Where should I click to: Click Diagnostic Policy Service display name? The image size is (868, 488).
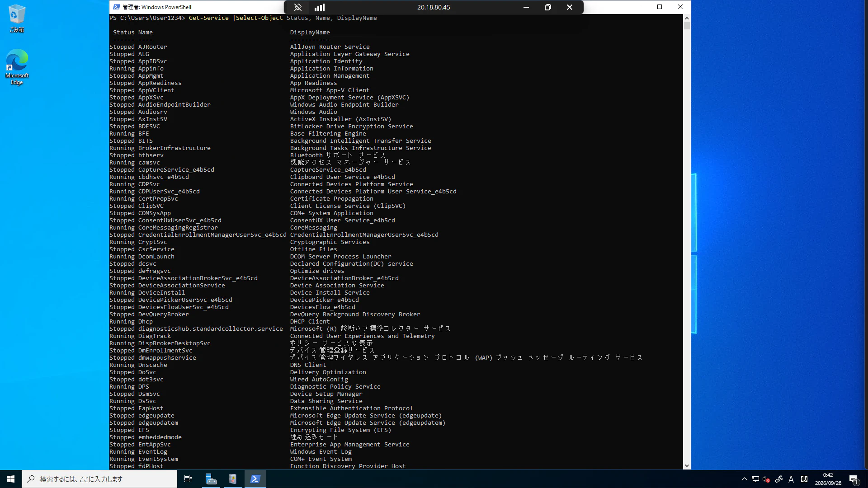coord(335,386)
